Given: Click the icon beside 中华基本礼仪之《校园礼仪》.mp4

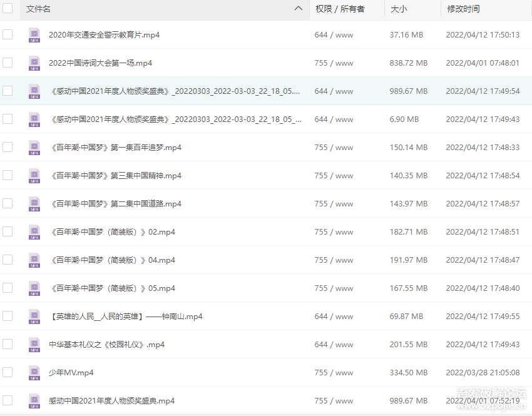Looking at the screenshot, I should point(34,344).
